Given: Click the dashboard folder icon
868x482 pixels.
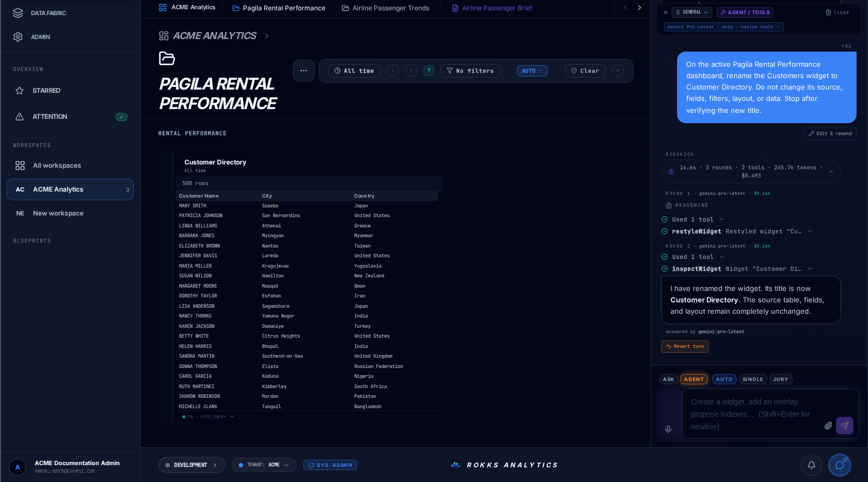Looking at the screenshot, I should pos(167,58).
